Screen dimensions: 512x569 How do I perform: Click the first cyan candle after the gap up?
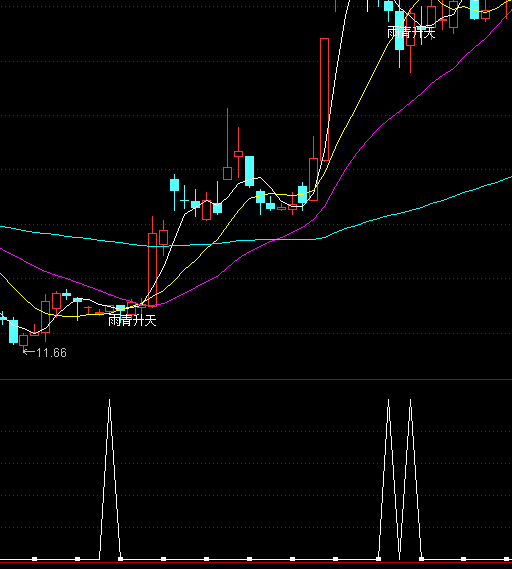(175, 185)
